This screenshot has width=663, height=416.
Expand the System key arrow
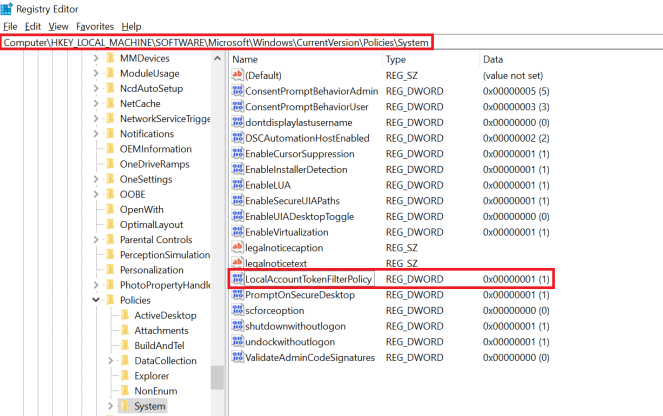tap(110, 407)
